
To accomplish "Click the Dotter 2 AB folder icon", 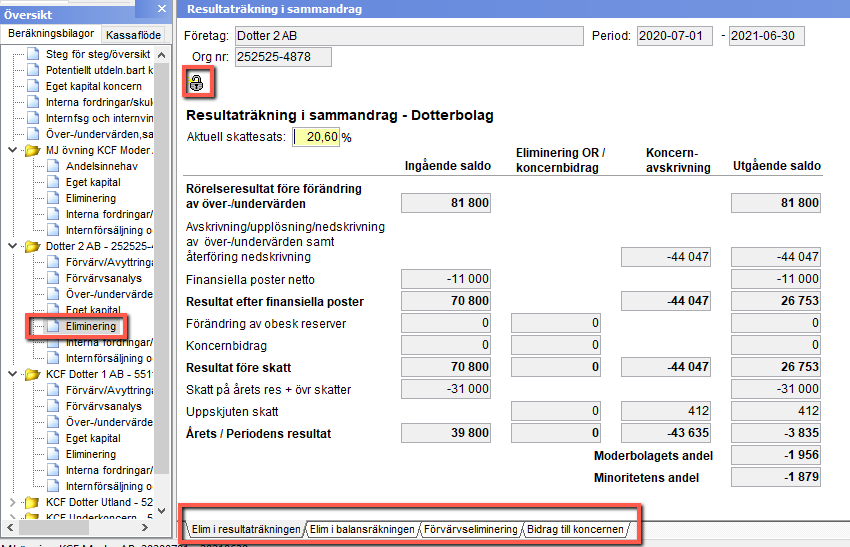I will pos(33,246).
